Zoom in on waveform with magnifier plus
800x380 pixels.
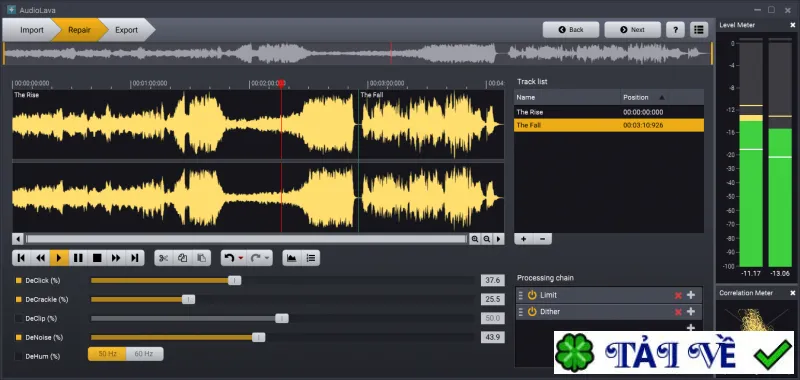click(475, 239)
